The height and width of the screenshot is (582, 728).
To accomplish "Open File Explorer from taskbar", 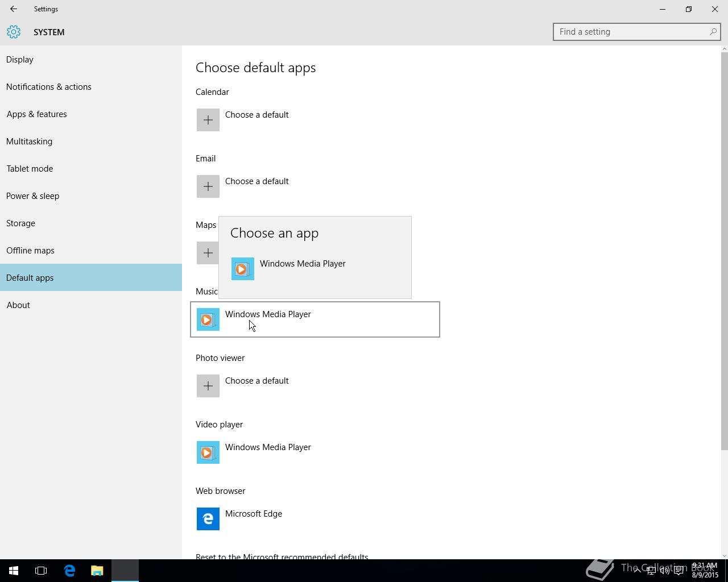I will click(x=97, y=571).
